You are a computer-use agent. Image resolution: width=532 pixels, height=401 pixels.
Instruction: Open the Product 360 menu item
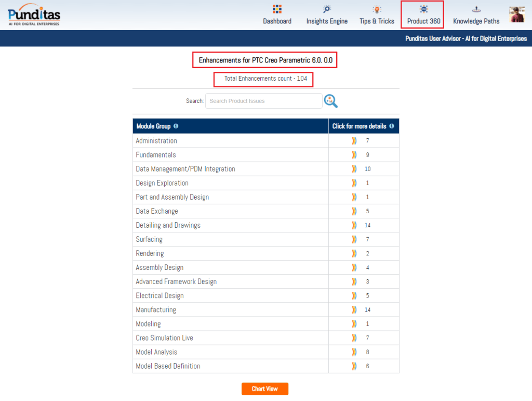423,21
